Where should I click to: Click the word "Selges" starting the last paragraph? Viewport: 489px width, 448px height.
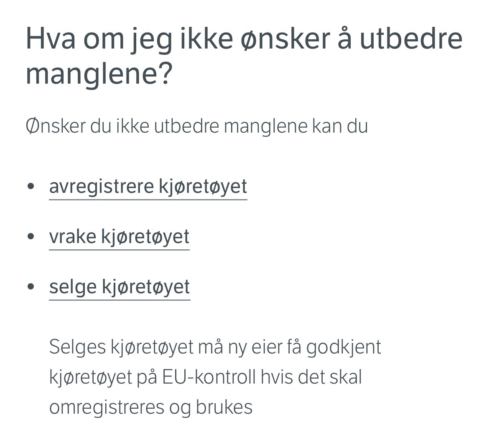click(x=77, y=347)
